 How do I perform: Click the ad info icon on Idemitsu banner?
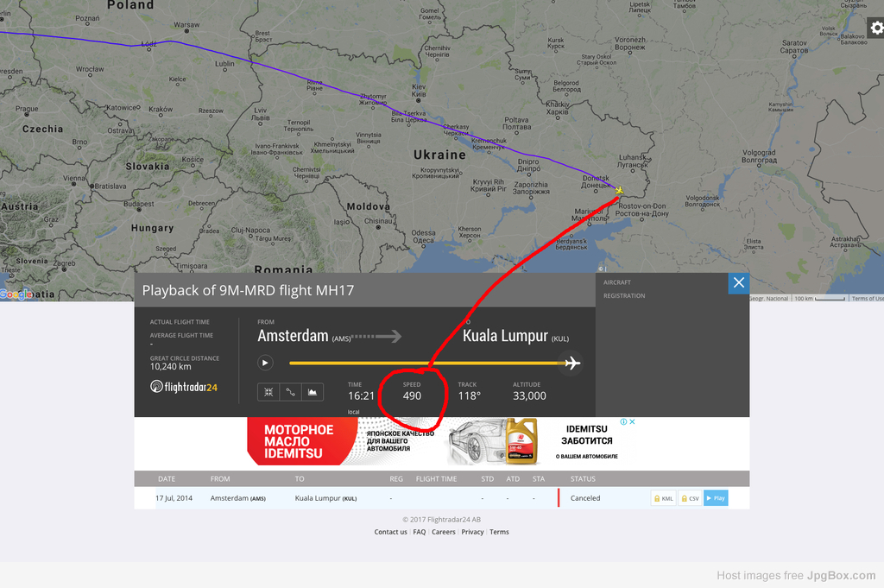click(x=623, y=421)
